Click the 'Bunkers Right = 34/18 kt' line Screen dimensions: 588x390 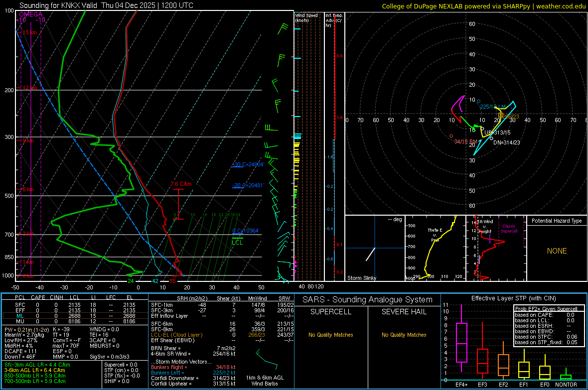point(193,368)
